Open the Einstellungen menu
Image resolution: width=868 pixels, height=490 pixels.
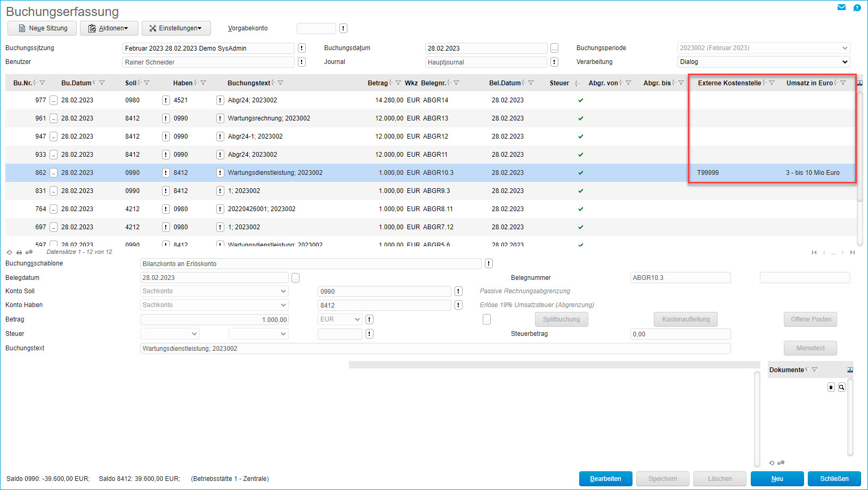tap(176, 28)
